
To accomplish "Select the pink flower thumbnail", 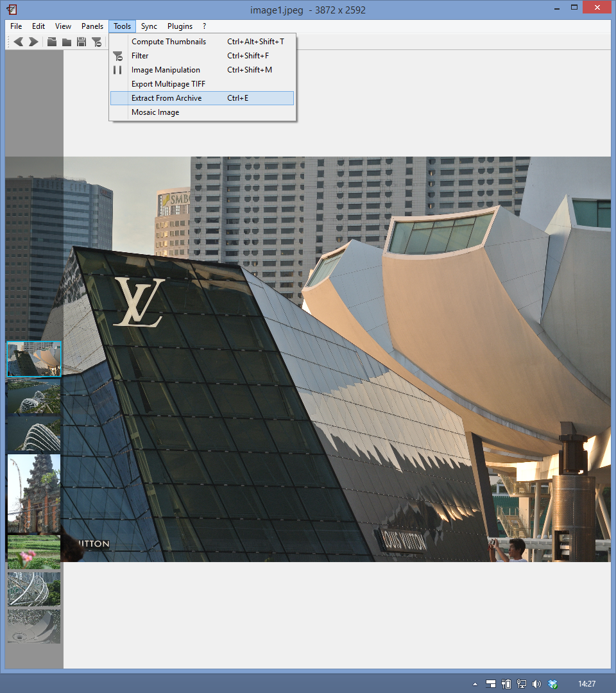I will (34, 552).
